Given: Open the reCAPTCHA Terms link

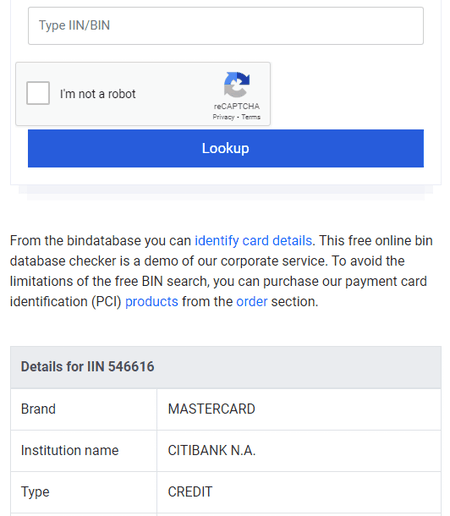Looking at the screenshot, I should coord(251,117).
